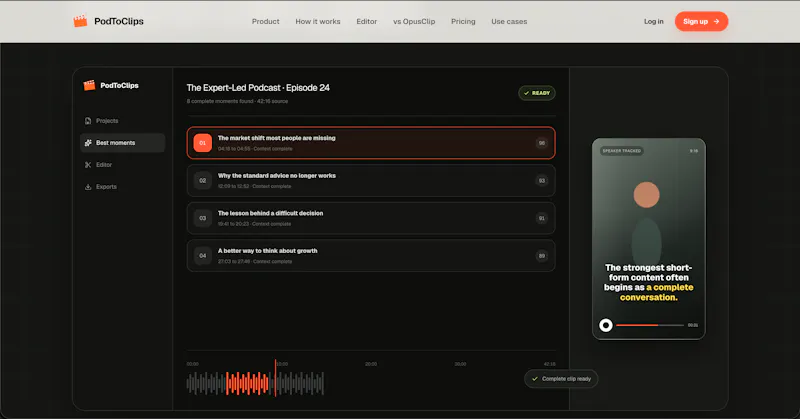Click the Editor scissors icon in sidebar
The image size is (800, 419).
pos(88,165)
